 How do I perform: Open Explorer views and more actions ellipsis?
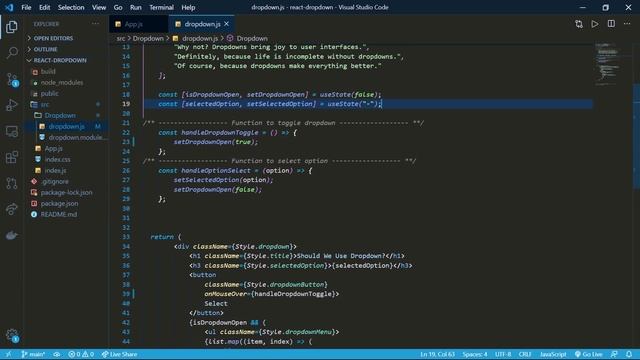click(95, 24)
